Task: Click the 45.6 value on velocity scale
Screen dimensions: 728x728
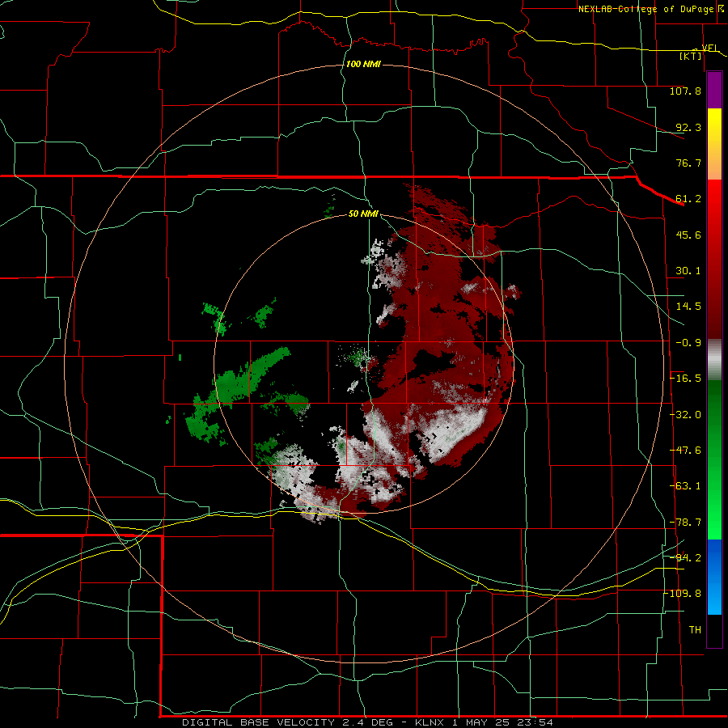Action: (688, 235)
